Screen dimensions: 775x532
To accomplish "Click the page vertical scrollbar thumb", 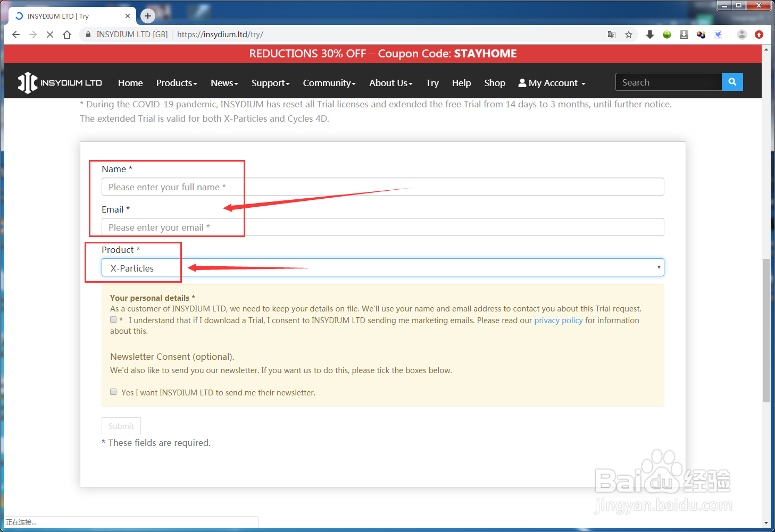I will click(x=766, y=330).
